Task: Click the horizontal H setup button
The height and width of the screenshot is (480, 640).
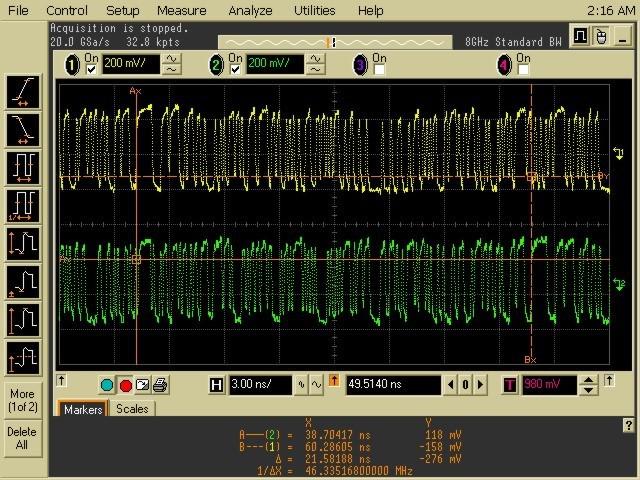Action: pos(216,385)
